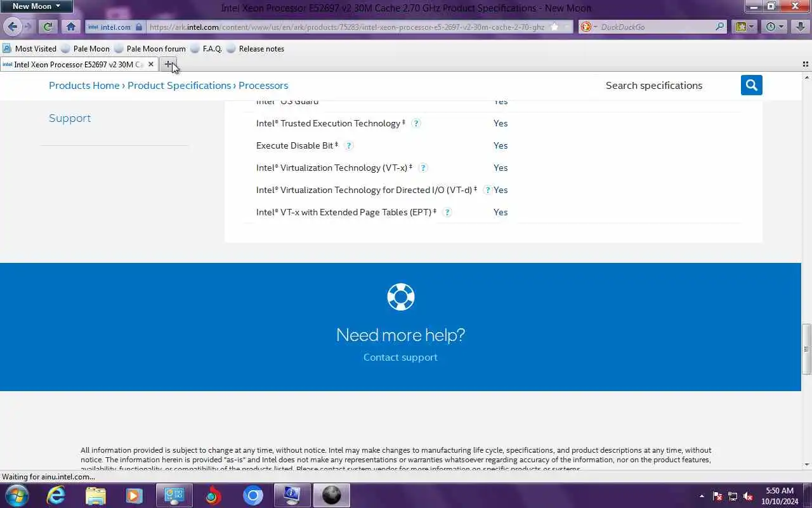Open Windows Explorer folder on the taskbar
Image resolution: width=812 pixels, height=508 pixels.
(x=95, y=495)
